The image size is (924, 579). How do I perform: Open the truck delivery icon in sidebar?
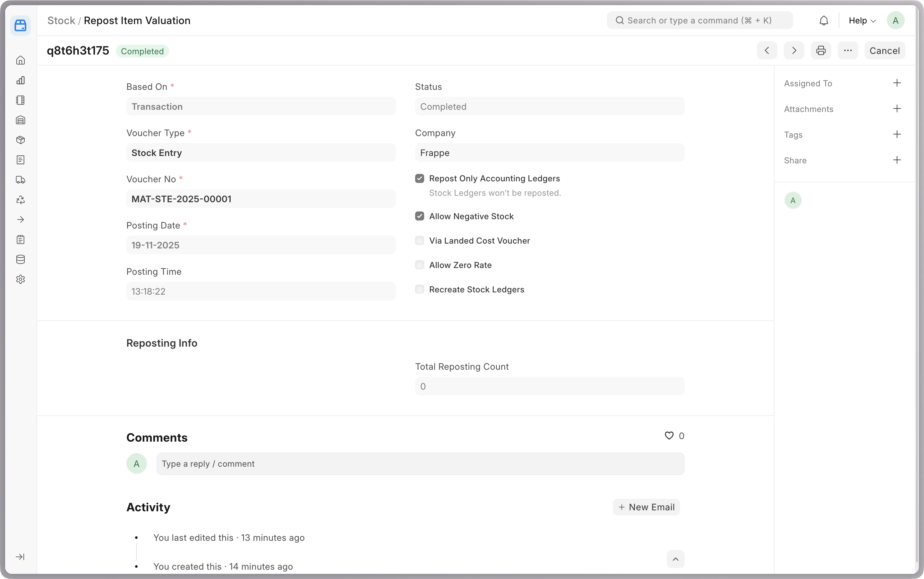(x=21, y=180)
